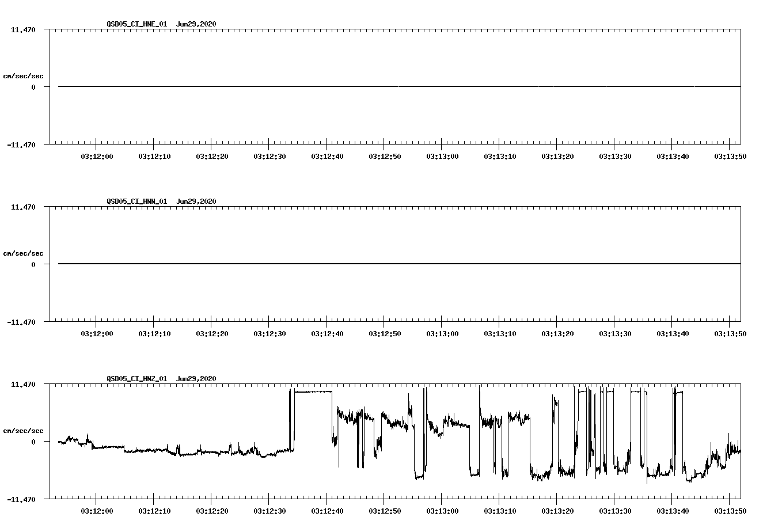Click the 03:12:00 time label under HNE plot
The image size is (782, 532).
click(97, 156)
